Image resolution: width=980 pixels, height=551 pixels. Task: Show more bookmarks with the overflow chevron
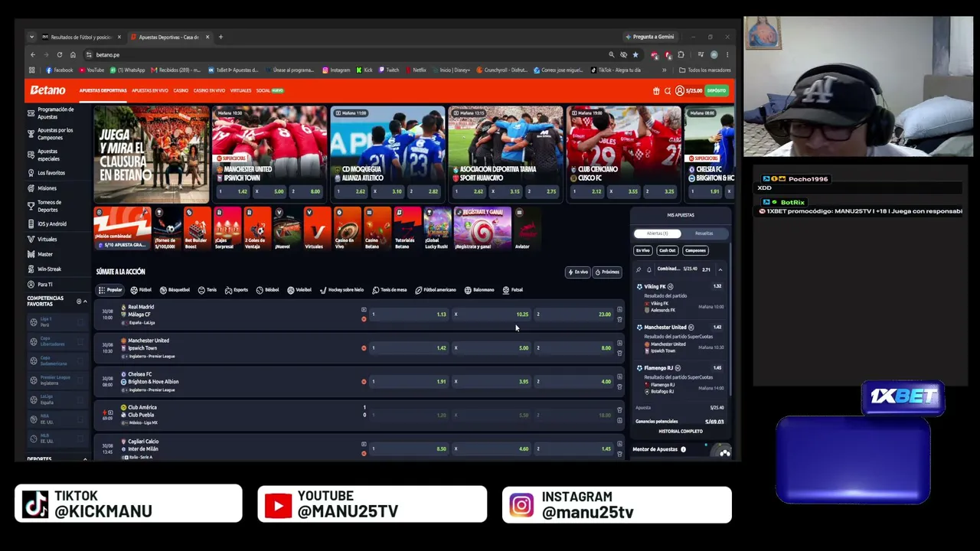[664, 70]
